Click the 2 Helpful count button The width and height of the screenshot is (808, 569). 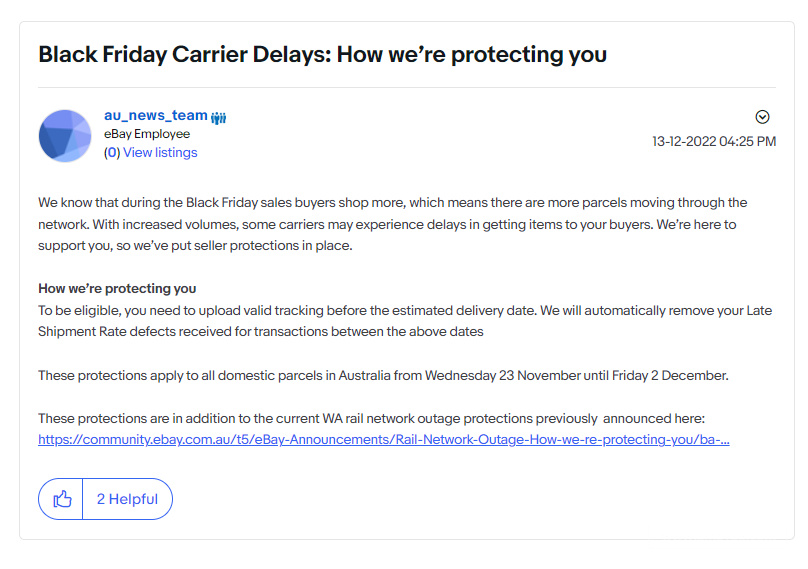[x=127, y=499]
